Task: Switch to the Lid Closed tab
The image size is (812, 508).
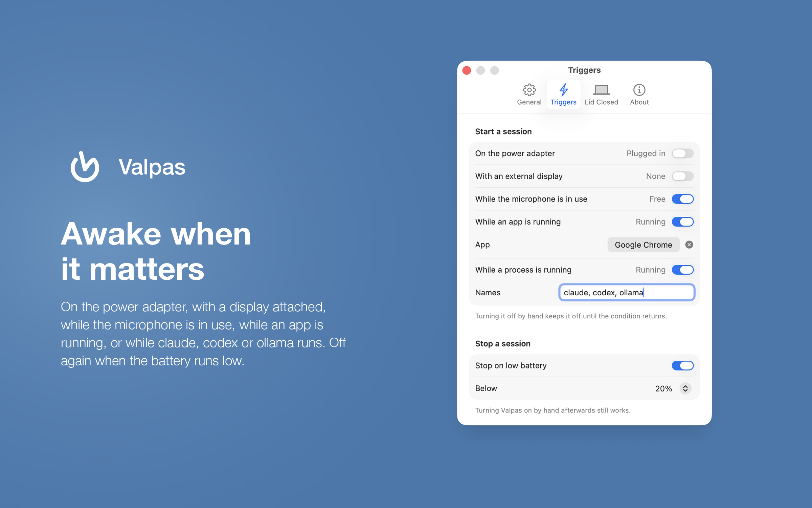Action: [601, 94]
